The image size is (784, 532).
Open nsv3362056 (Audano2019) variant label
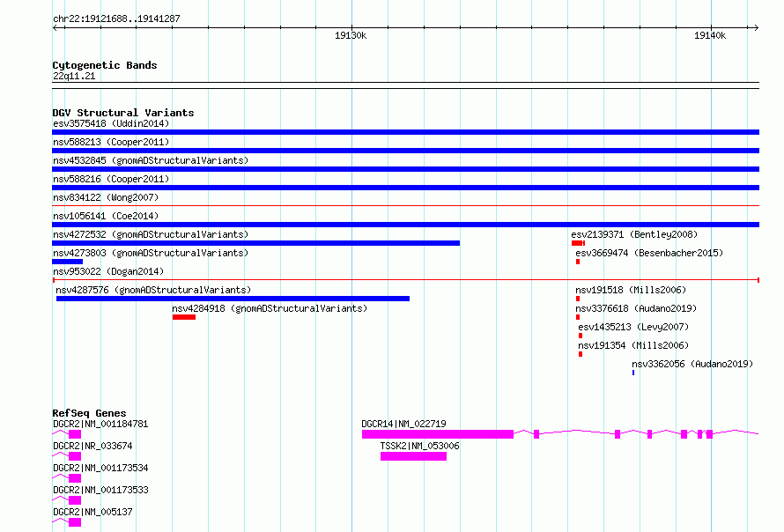click(692, 364)
